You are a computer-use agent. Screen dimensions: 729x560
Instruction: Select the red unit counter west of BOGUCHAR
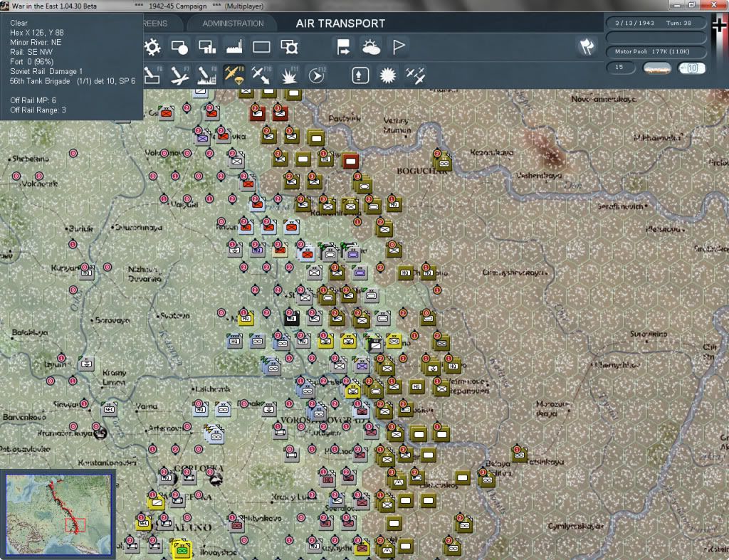click(350, 161)
